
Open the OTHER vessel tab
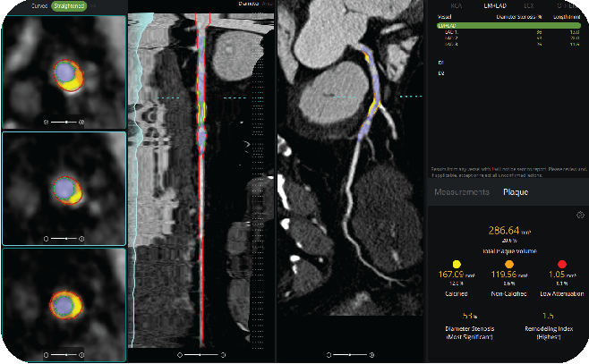pyautogui.click(x=568, y=5)
